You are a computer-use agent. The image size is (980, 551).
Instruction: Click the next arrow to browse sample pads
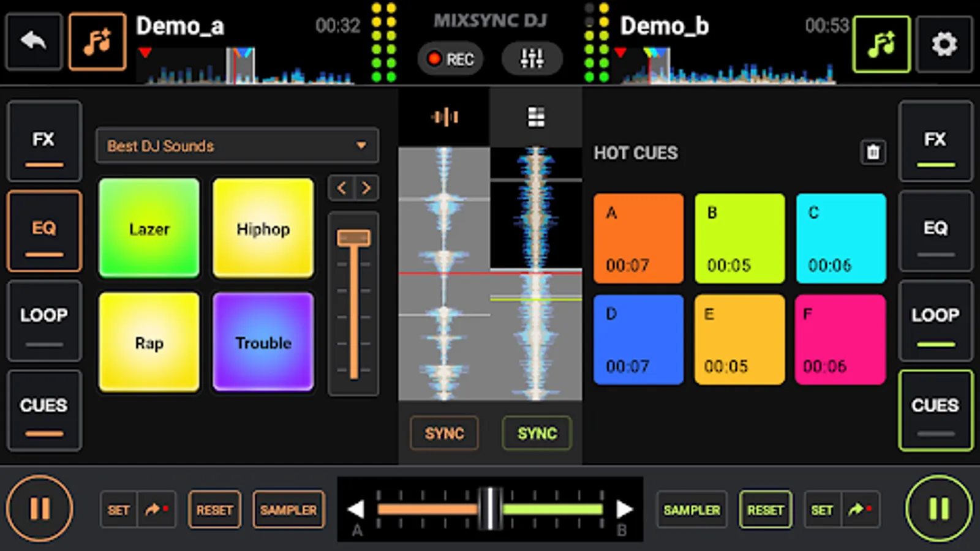366,188
